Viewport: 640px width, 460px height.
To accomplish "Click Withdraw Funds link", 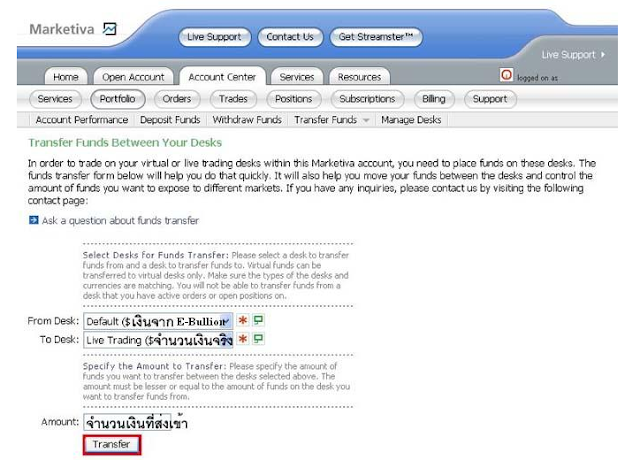I will pos(247,120).
